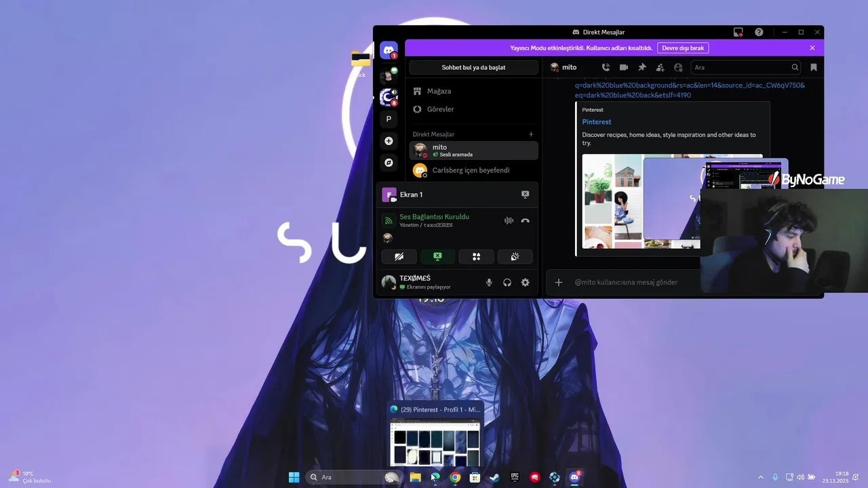This screenshot has height=488, width=868.
Task: Click 'Sohbet bul ya da başlat' box
Action: [473, 67]
